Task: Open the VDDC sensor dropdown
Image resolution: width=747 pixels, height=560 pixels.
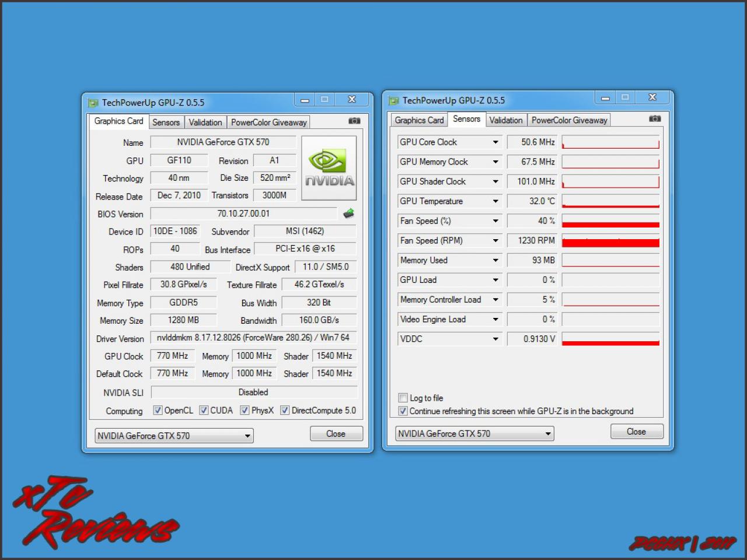Action: pos(495,339)
